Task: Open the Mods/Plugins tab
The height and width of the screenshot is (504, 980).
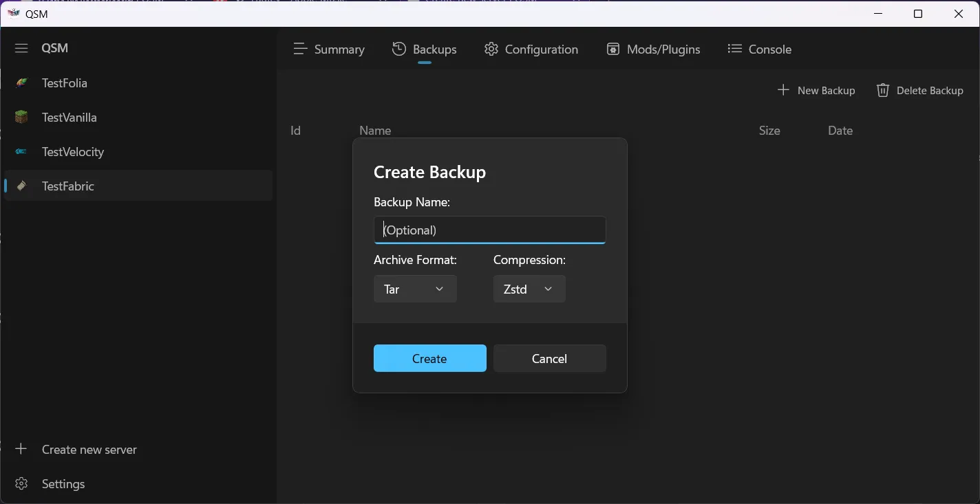Action: (x=653, y=50)
